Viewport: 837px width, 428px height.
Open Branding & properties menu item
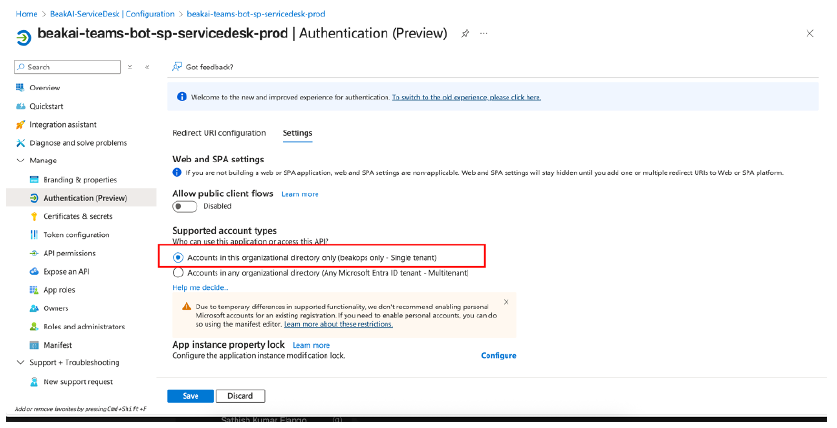(x=81, y=180)
